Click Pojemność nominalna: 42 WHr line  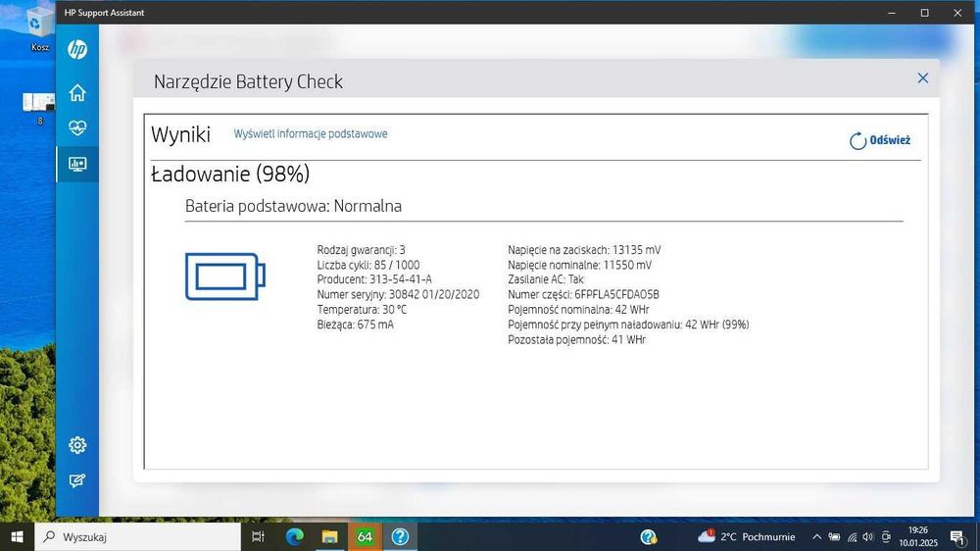point(578,310)
